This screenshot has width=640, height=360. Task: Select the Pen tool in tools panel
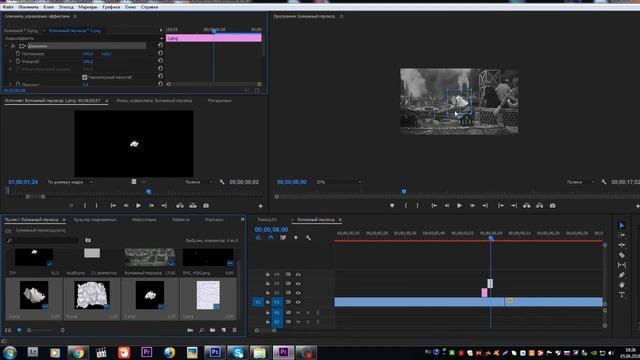pos(622,275)
